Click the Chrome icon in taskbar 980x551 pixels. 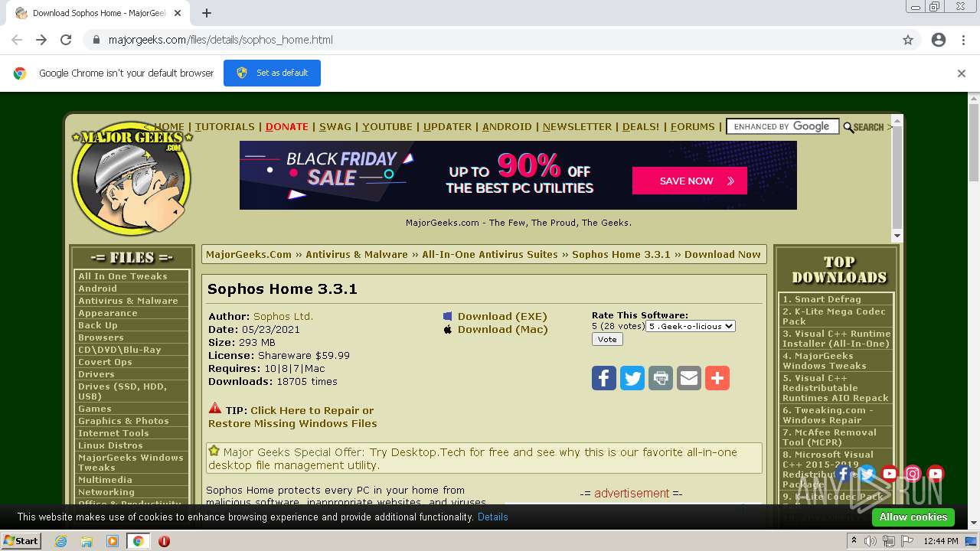point(139,541)
